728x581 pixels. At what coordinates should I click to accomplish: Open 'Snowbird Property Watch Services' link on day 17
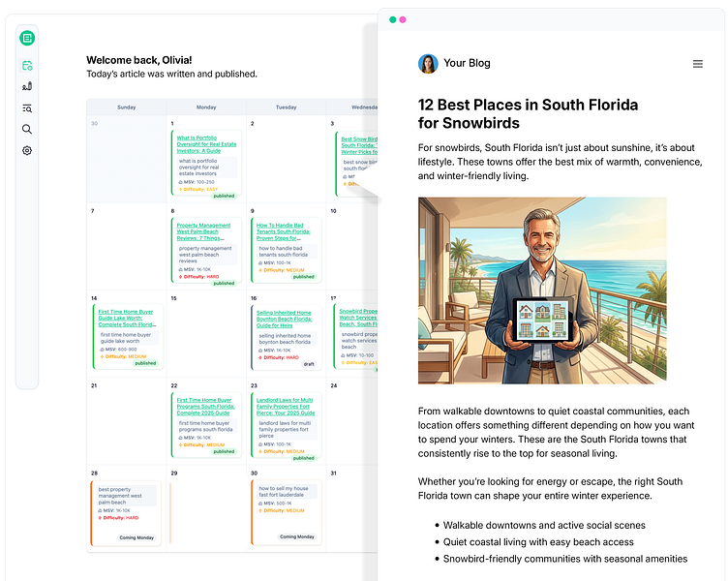coord(358,318)
